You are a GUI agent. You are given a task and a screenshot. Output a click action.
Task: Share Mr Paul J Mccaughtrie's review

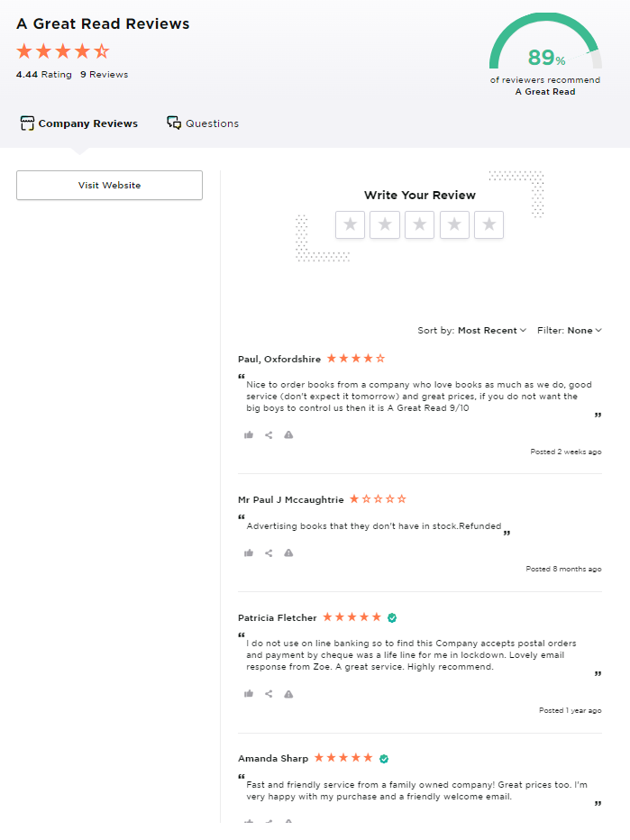click(x=269, y=552)
